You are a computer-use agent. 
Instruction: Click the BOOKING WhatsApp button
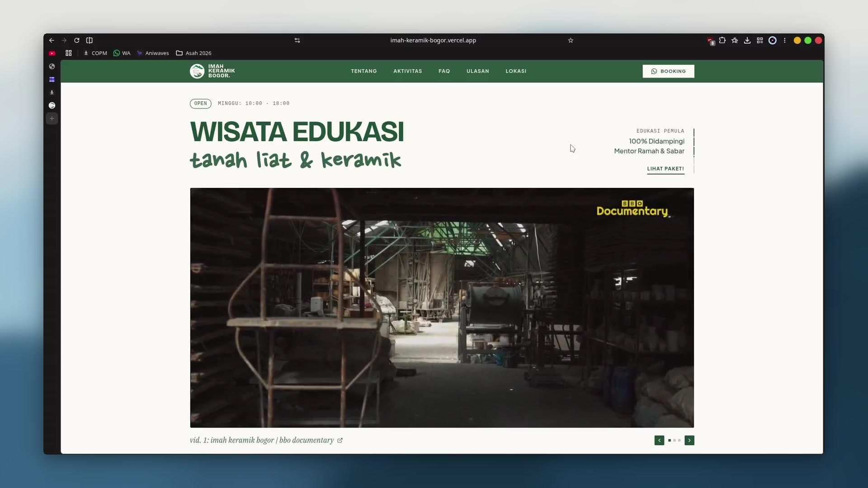click(668, 71)
